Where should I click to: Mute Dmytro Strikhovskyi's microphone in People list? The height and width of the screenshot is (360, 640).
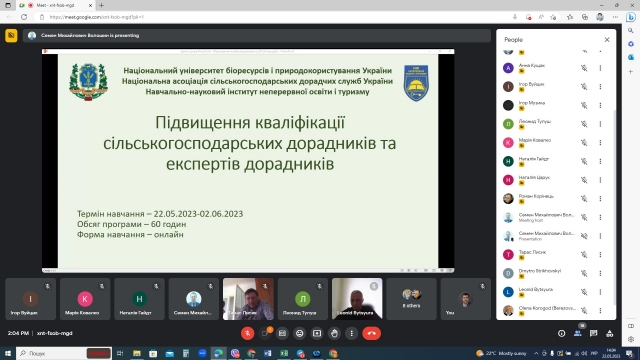[584, 273]
